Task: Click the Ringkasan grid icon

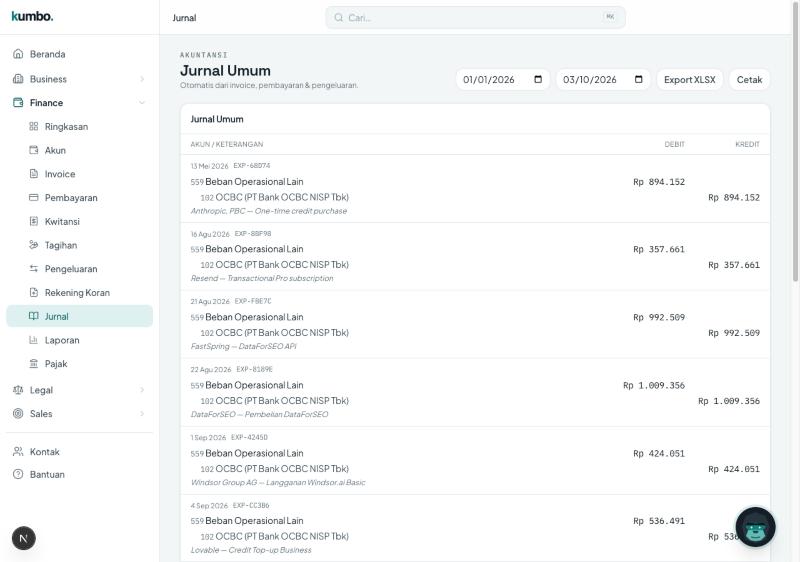Action: coord(34,126)
